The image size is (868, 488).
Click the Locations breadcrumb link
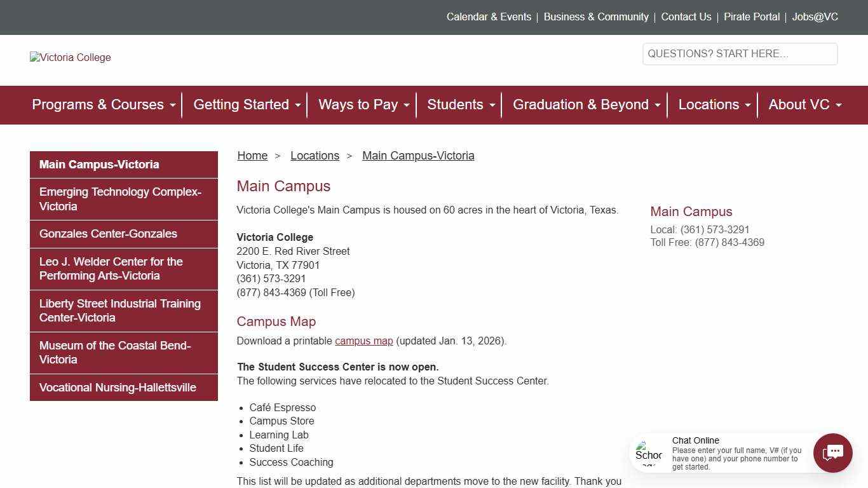coord(315,155)
